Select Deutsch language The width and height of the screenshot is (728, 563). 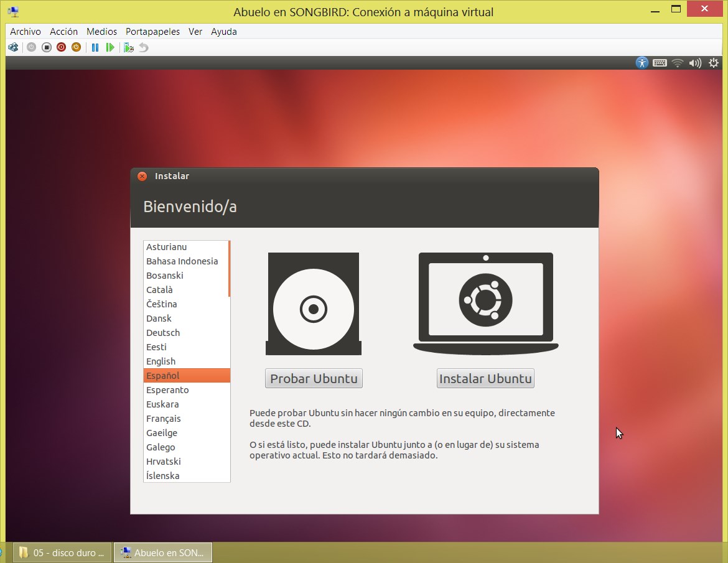[186, 333]
